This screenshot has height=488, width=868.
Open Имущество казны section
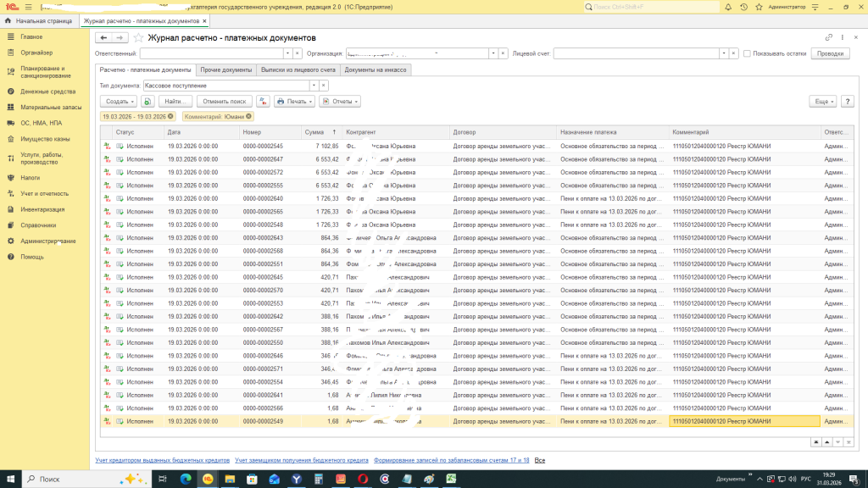[x=45, y=139]
